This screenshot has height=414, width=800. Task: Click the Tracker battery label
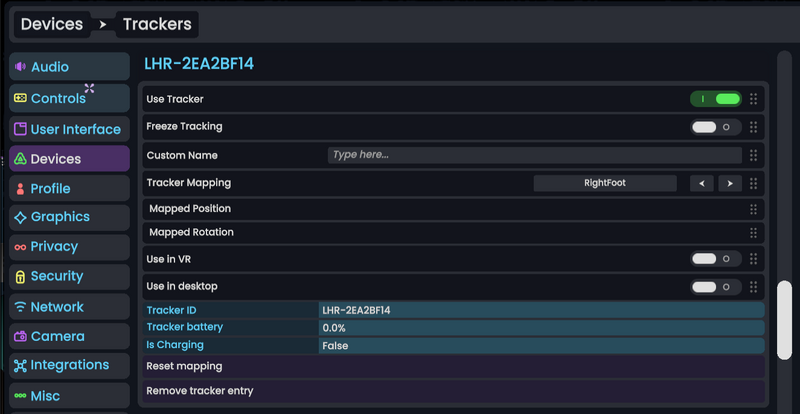coord(185,327)
